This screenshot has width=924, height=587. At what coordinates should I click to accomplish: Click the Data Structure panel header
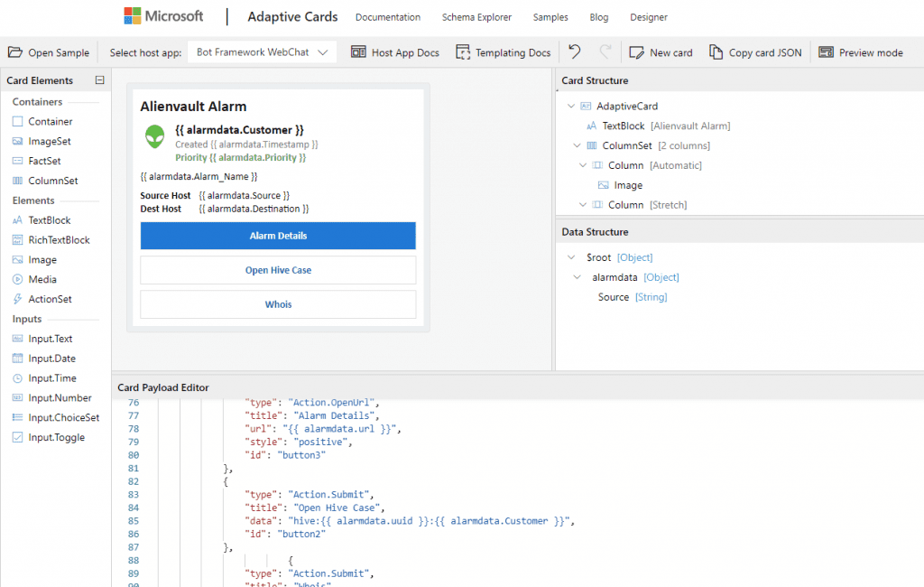click(595, 232)
